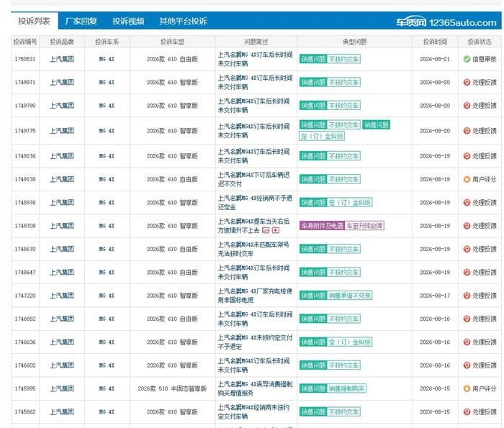Click the 投诉时间 column header
The image size is (504, 428).
(435, 42)
